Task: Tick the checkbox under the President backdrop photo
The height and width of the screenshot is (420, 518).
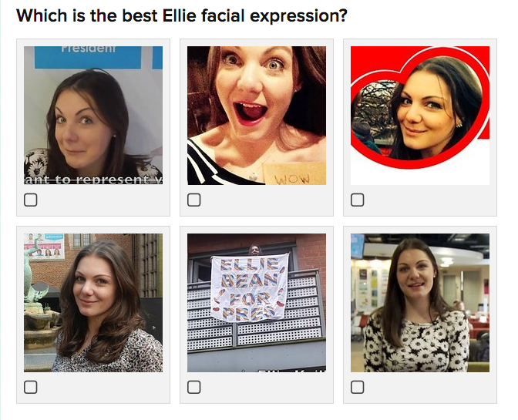Action: pyautogui.click(x=30, y=200)
